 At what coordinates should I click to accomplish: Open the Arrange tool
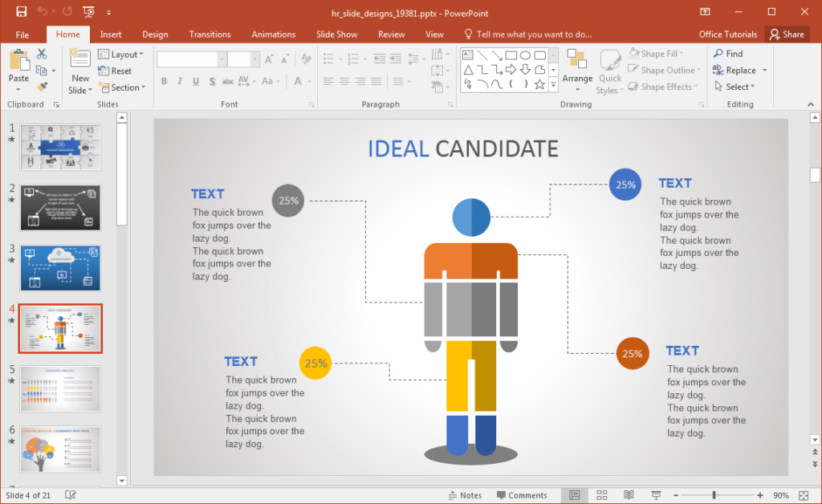[577, 71]
